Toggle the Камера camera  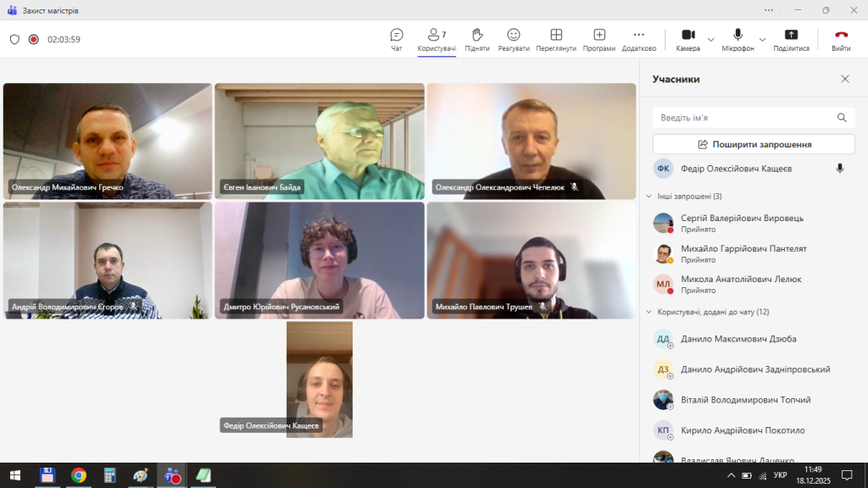coord(688,40)
